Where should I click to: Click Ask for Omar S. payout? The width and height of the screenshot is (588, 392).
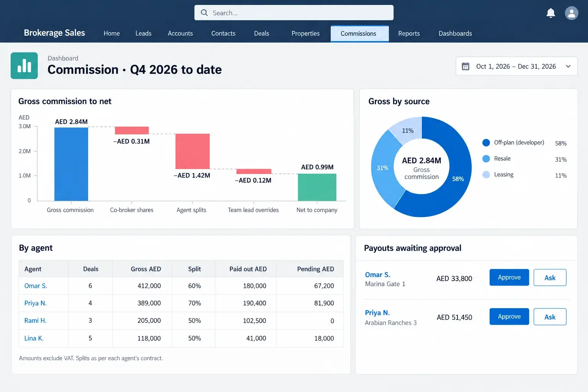(x=550, y=278)
